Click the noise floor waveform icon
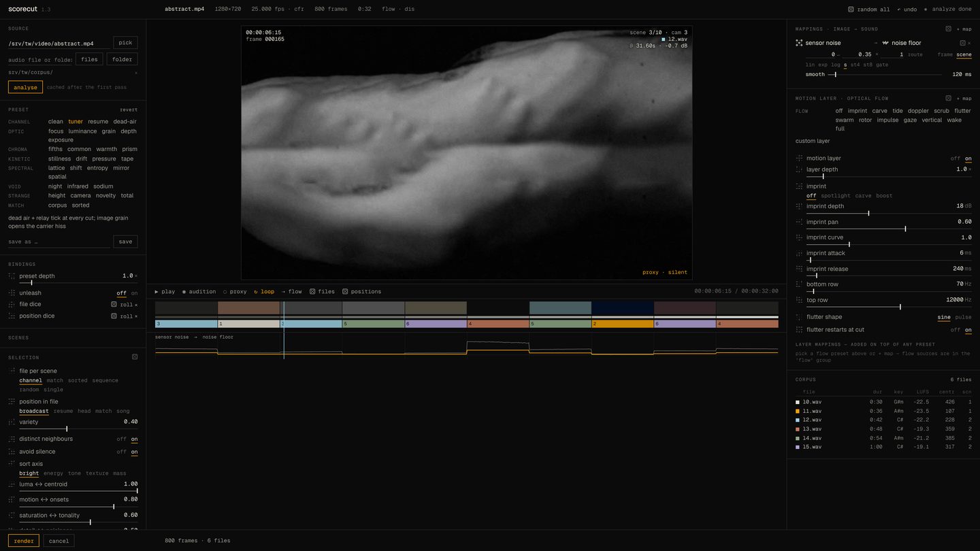 pos(885,43)
